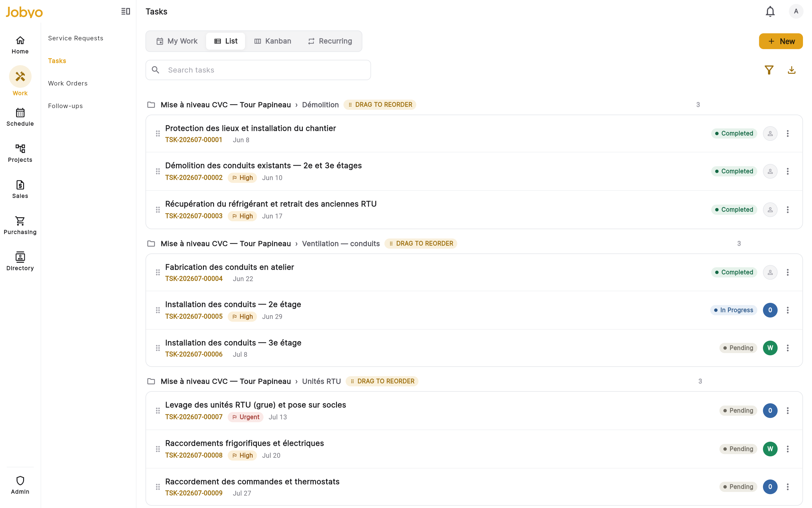Click the Urgent priority tag on TSK-202607-00007

tap(246, 417)
